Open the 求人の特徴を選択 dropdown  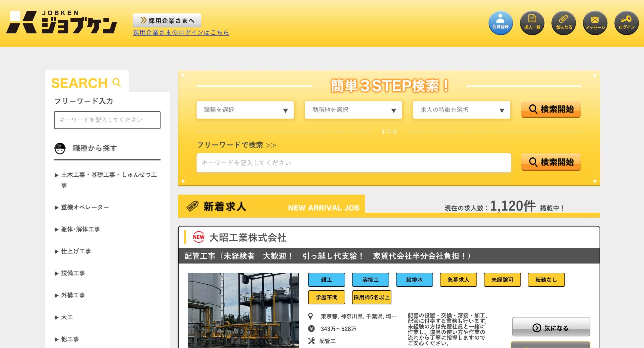coord(461,110)
